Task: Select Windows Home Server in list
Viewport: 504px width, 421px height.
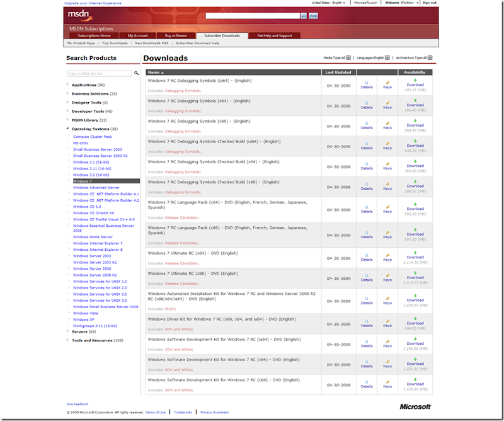Action: (93, 237)
